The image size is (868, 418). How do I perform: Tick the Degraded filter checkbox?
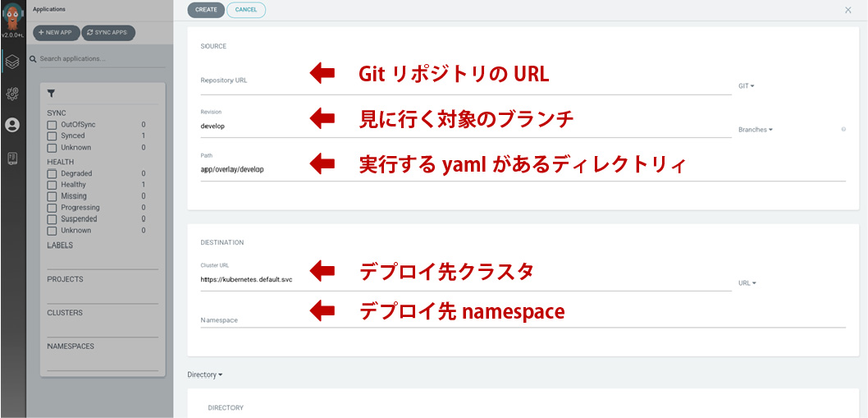click(x=53, y=173)
